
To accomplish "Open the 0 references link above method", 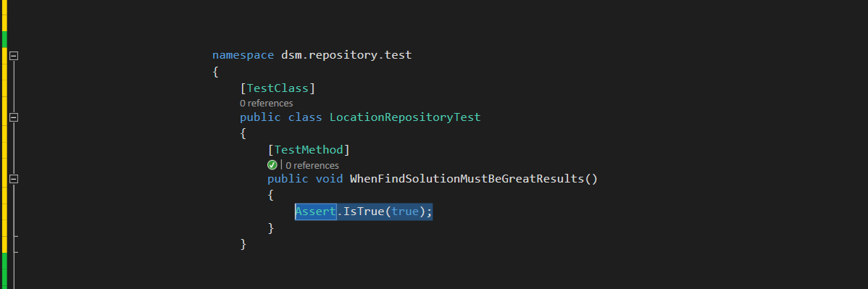I will [x=312, y=165].
